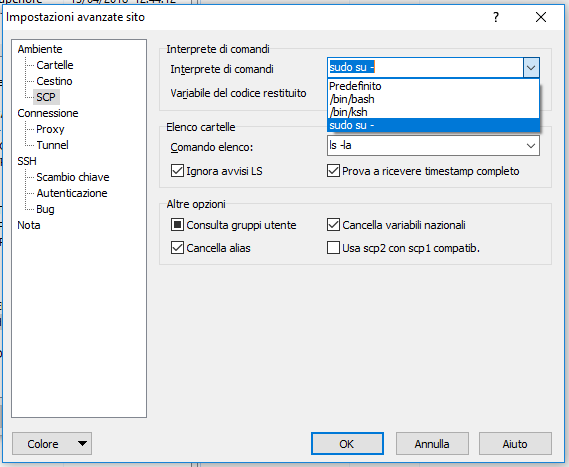Open help with Aiuto button

[515, 443]
